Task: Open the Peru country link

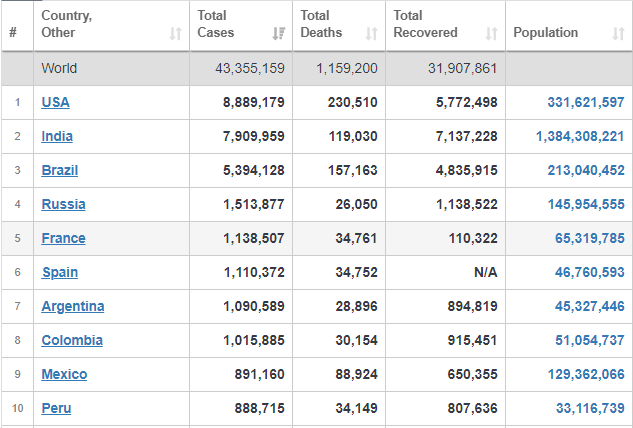Action: click(x=56, y=408)
